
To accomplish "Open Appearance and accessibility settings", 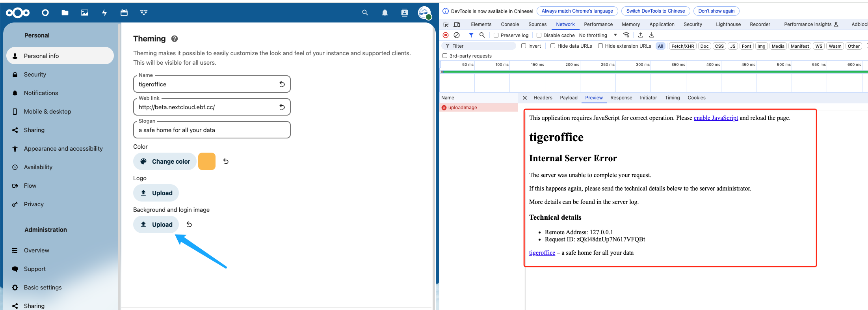I will [60, 148].
